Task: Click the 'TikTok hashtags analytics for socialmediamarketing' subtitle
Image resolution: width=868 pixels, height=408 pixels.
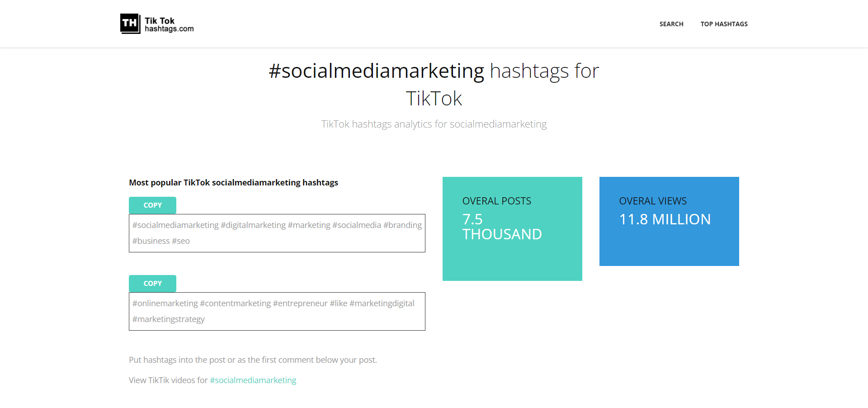Action: [x=434, y=124]
